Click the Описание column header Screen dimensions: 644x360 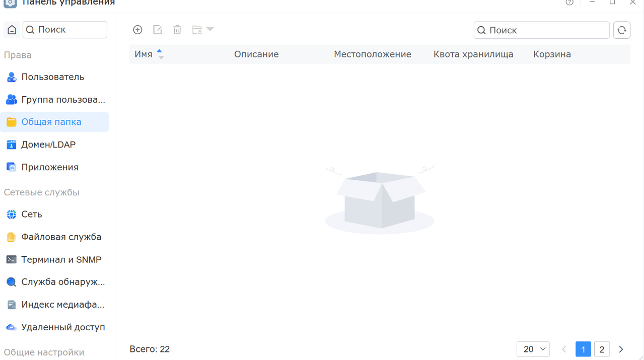pyautogui.click(x=256, y=54)
